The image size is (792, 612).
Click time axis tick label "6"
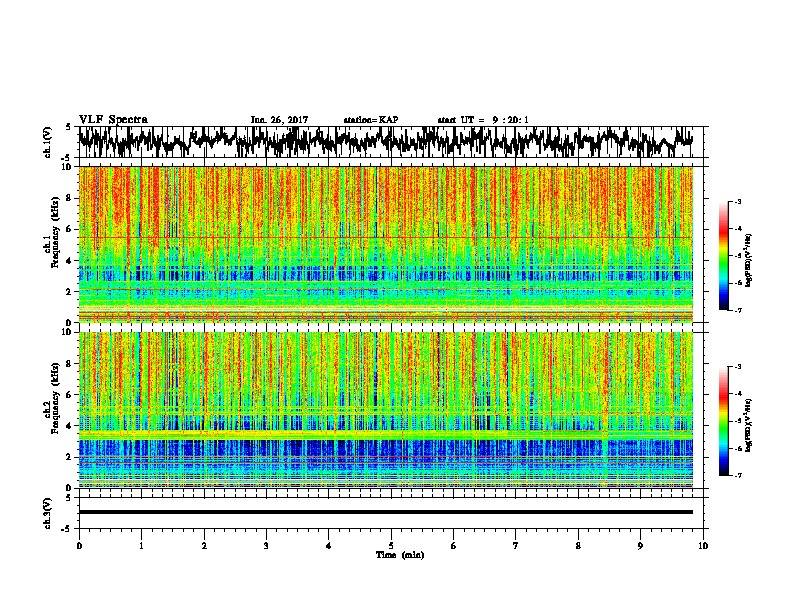(x=453, y=546)
